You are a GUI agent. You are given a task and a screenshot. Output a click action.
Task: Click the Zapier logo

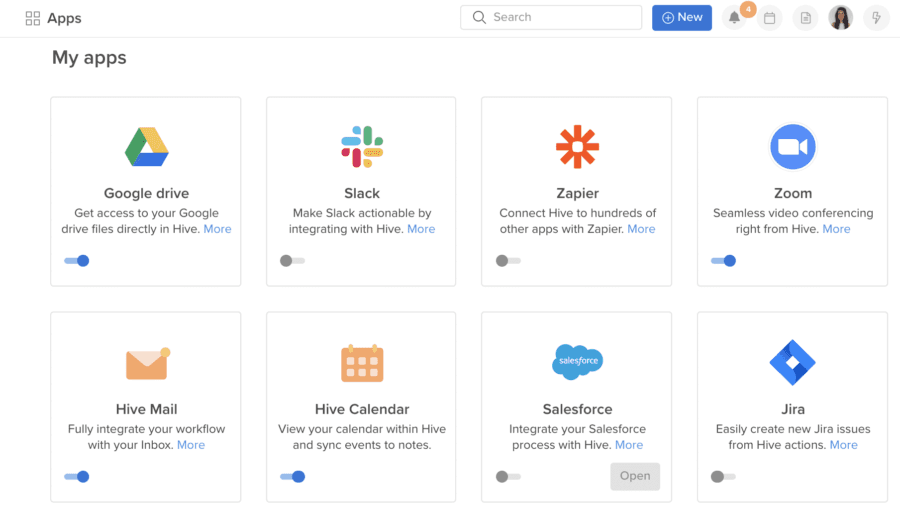pos(577,147)
